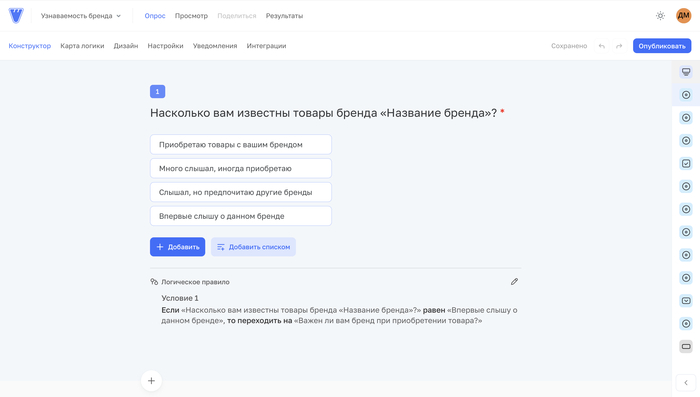Select the welcome screen icon atop sidebar
This screenshot has width=700, height=397.
pyautogui.click(x=686, y=72)
